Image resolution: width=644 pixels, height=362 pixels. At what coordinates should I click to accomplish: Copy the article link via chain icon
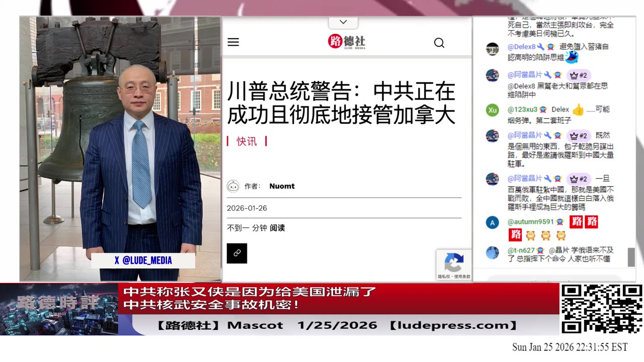tap(237, 253)
